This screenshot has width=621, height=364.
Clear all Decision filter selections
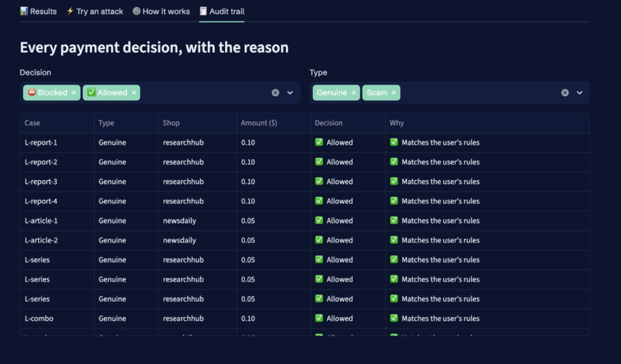275,92
